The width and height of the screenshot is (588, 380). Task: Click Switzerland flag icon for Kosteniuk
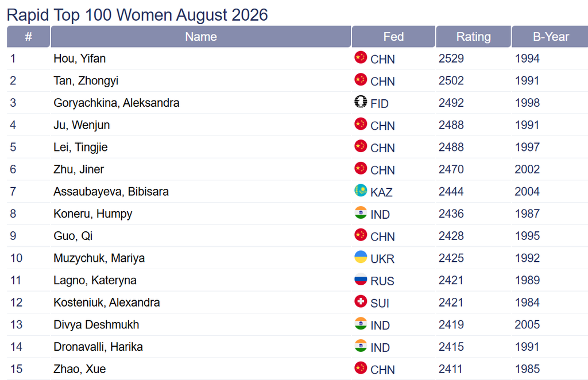[361, 301]
